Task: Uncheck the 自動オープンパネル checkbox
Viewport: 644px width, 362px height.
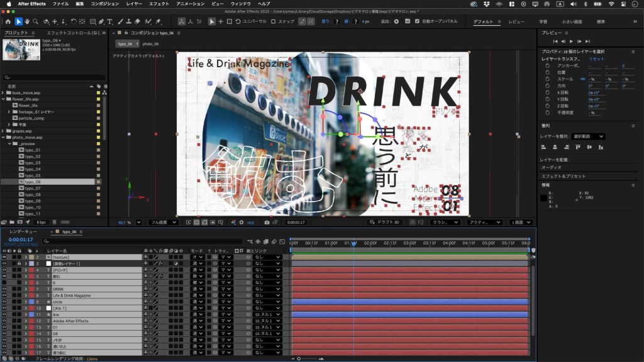Action: point(417,21)
